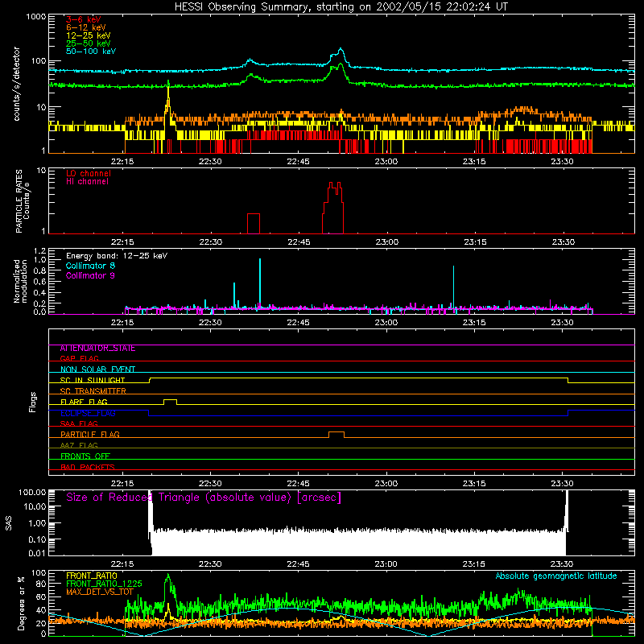The width and height of the screenshot is (644, 644).
Task: Click the 22:15 tick under SAS plot
Action: 122,563
